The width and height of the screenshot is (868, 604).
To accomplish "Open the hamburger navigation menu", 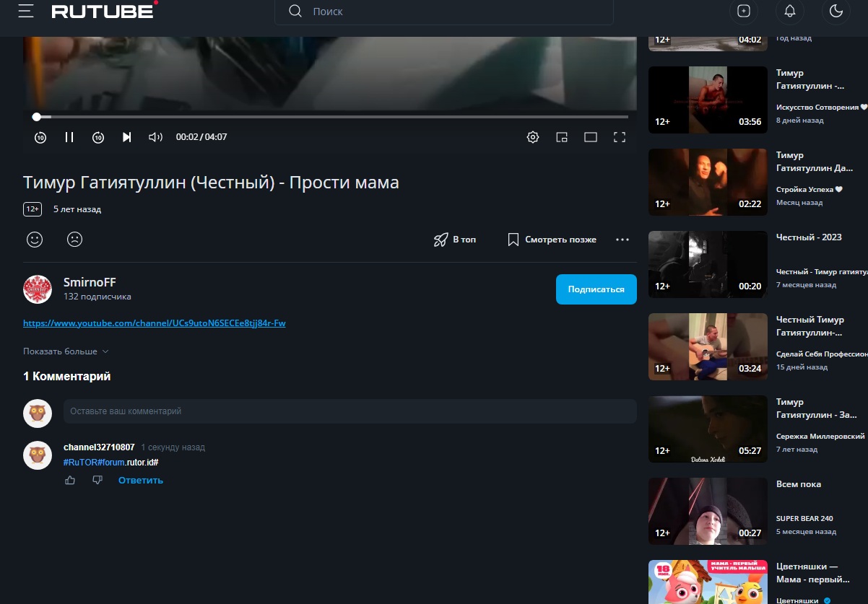I will click(26, 11).
